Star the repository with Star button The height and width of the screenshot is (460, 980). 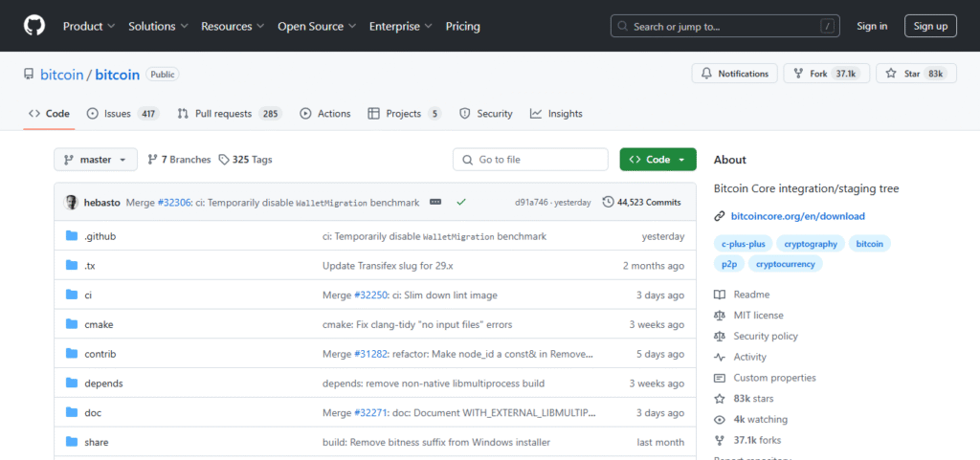click(916, 74)
